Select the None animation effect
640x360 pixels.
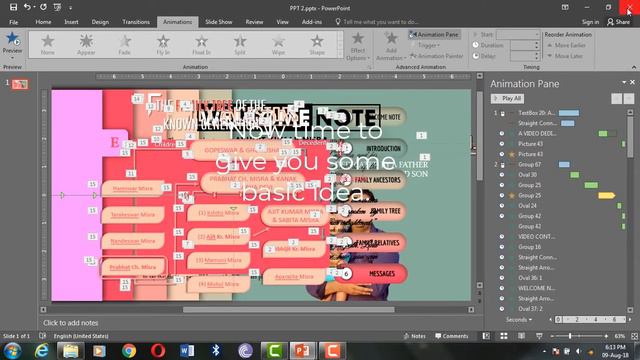48,44
